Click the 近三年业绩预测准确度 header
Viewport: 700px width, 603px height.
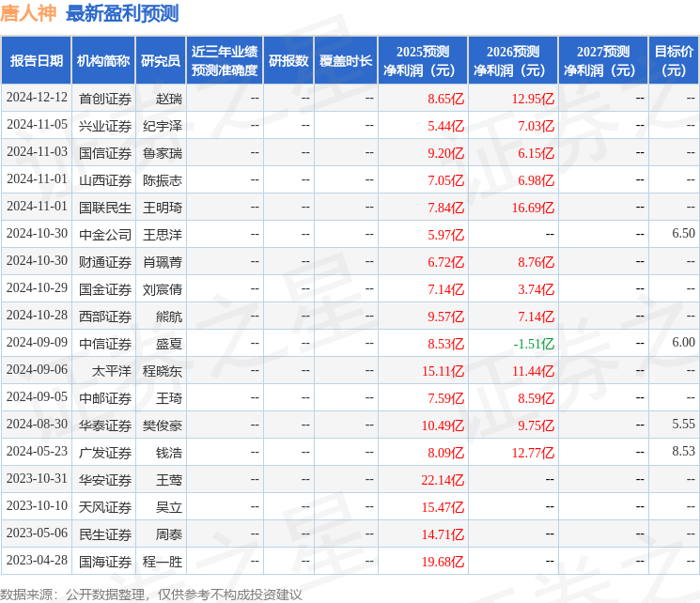tap(225, 61)
